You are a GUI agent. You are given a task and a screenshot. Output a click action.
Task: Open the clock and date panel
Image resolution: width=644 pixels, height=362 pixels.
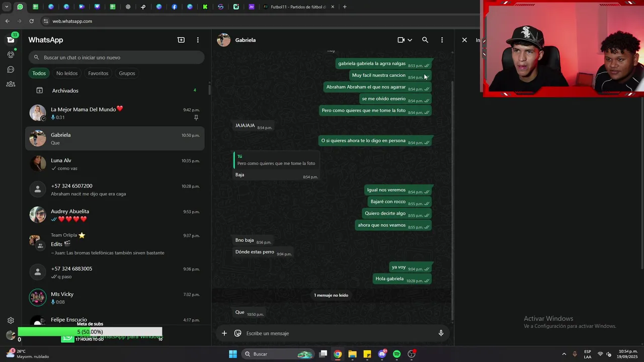tap(627, 354)
